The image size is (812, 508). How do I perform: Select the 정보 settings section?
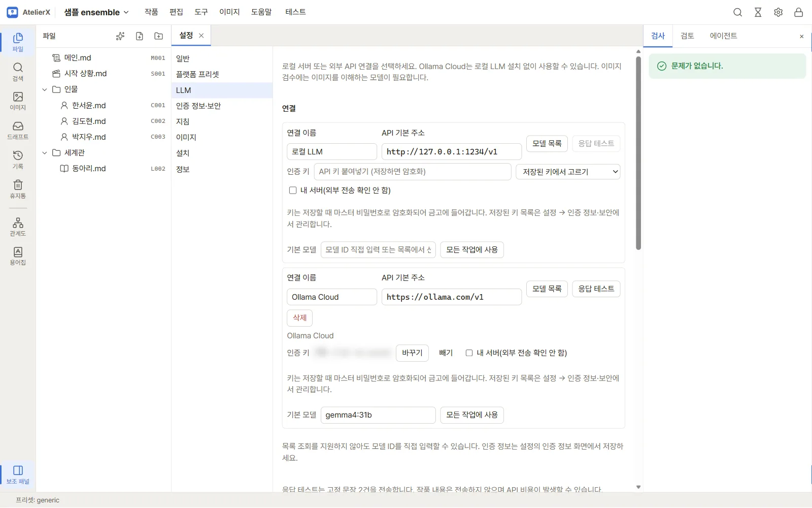pyautogui.click(x=222, y=169)
